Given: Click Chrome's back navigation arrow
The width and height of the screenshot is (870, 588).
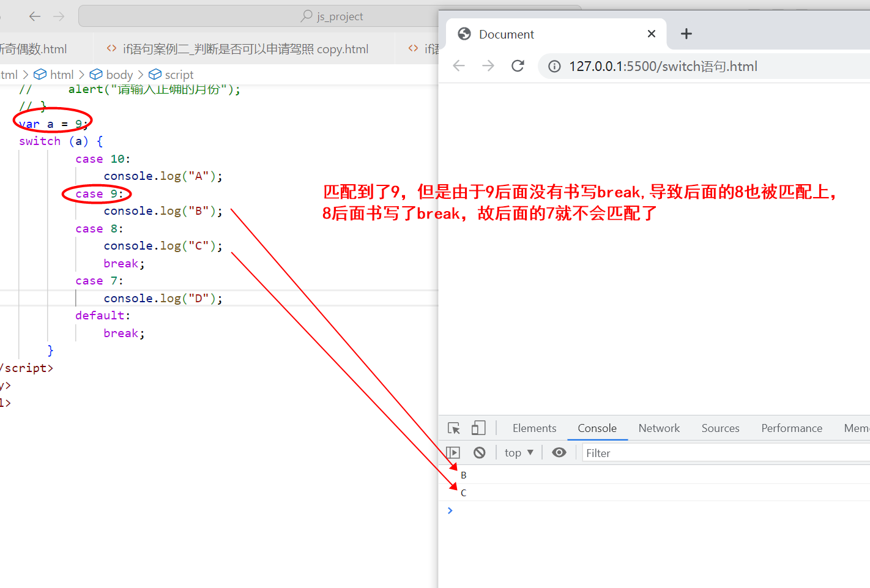Looking at the screenshot, I should (x=459, y=65).
